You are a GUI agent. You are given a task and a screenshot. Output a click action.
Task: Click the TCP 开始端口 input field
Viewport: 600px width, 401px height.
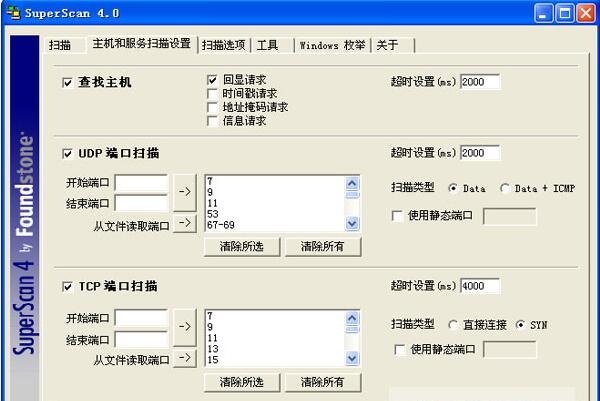click(141, 318)
